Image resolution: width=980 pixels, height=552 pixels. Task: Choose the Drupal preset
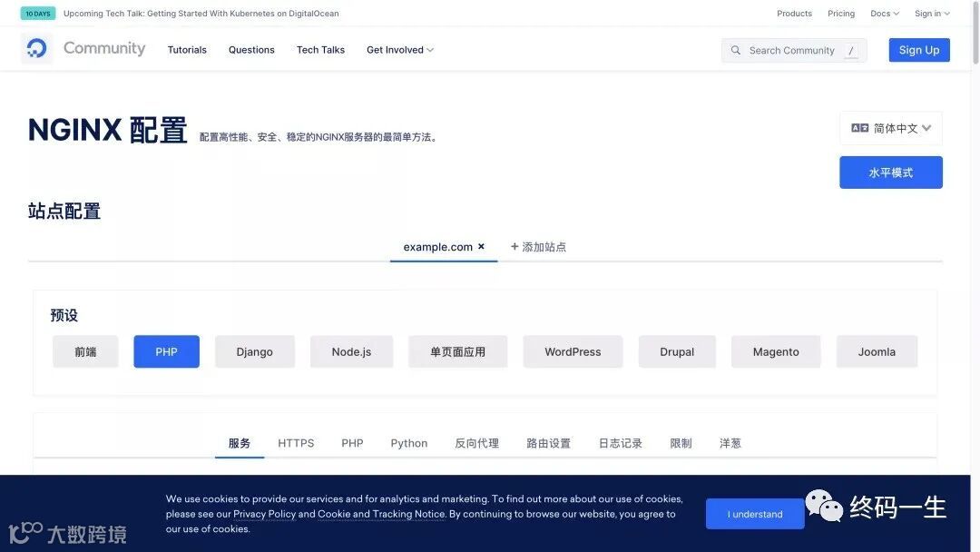pos(677,352)
